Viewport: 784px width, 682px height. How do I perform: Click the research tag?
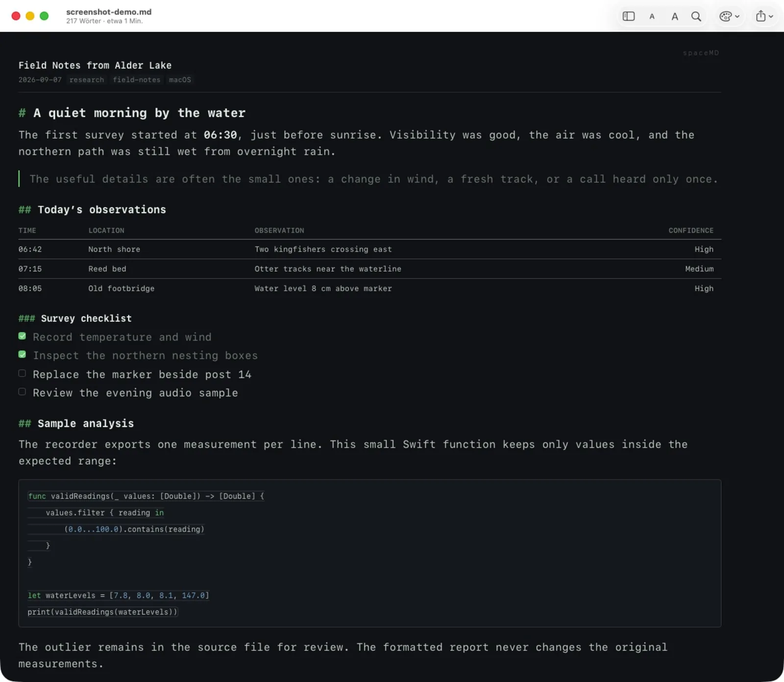[87, 80]
